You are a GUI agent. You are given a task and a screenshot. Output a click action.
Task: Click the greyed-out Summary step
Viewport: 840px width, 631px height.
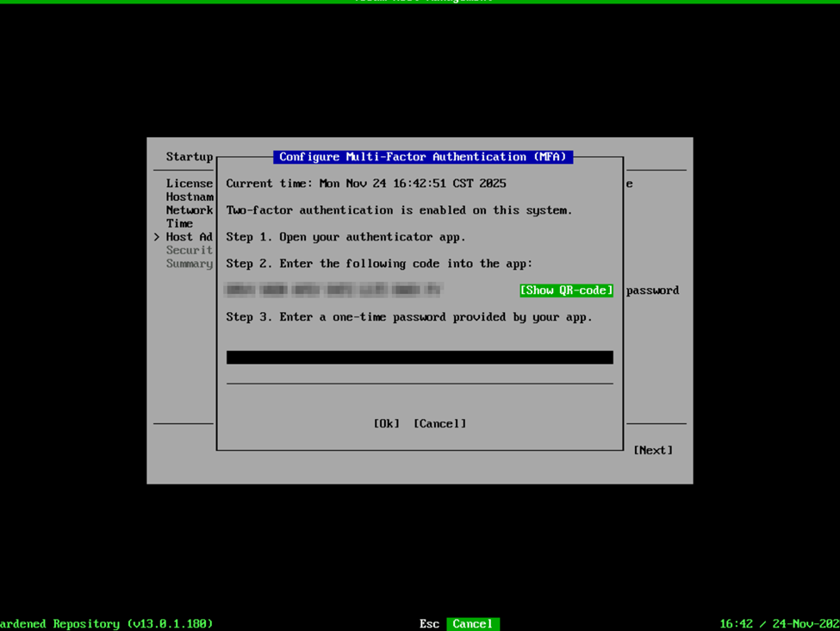[189, 264]
